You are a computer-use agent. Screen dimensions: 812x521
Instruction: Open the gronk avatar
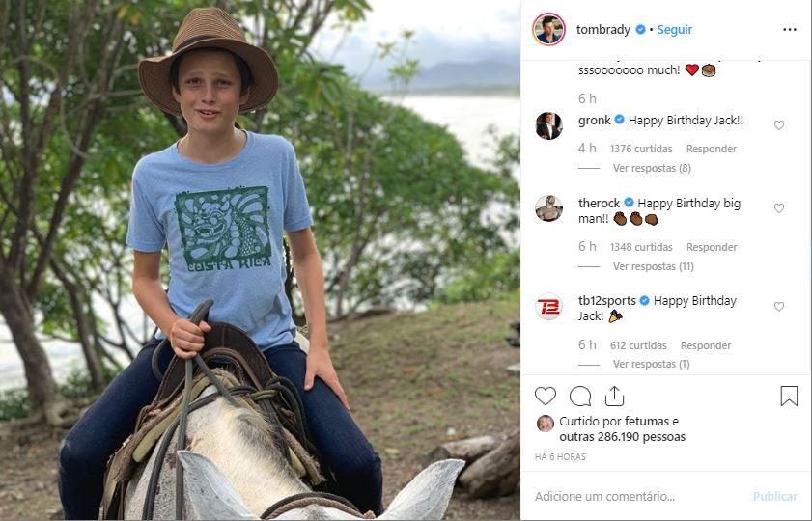click(549, 125)
